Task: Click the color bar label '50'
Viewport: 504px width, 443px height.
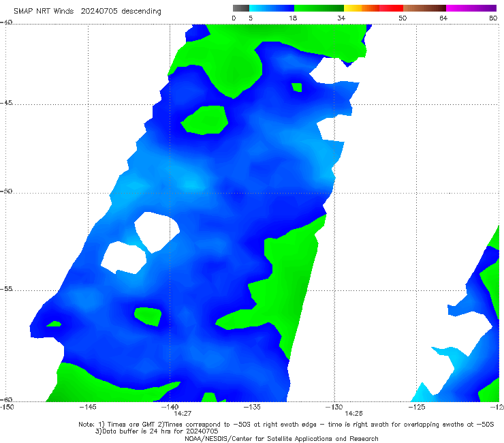Action: click(403, 18)
